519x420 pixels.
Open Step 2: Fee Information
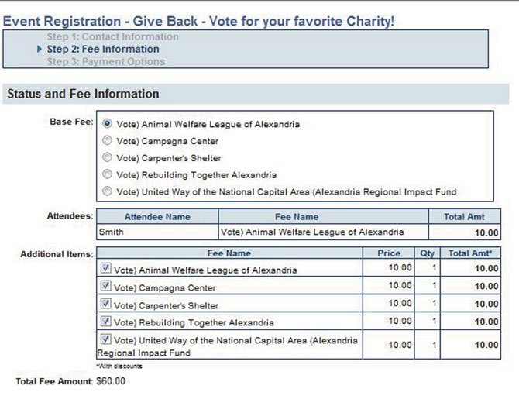tap(103, 49)
